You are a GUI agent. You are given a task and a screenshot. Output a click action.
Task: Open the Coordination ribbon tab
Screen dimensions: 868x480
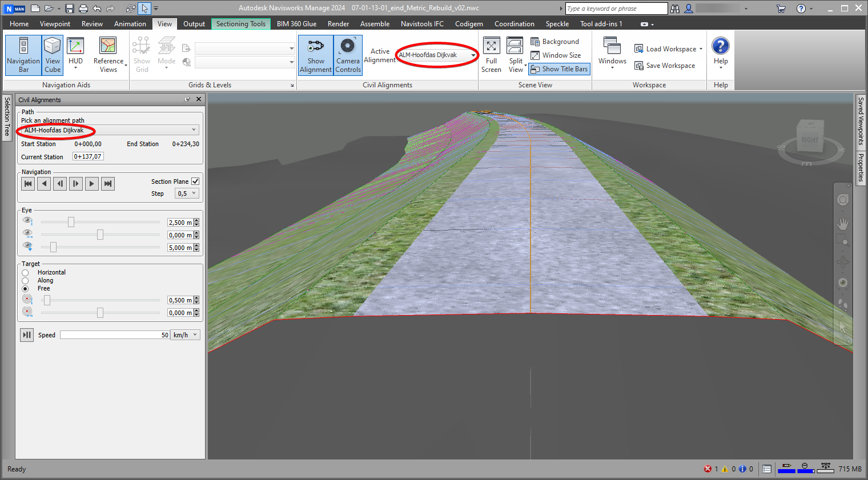tap(514, 24)
